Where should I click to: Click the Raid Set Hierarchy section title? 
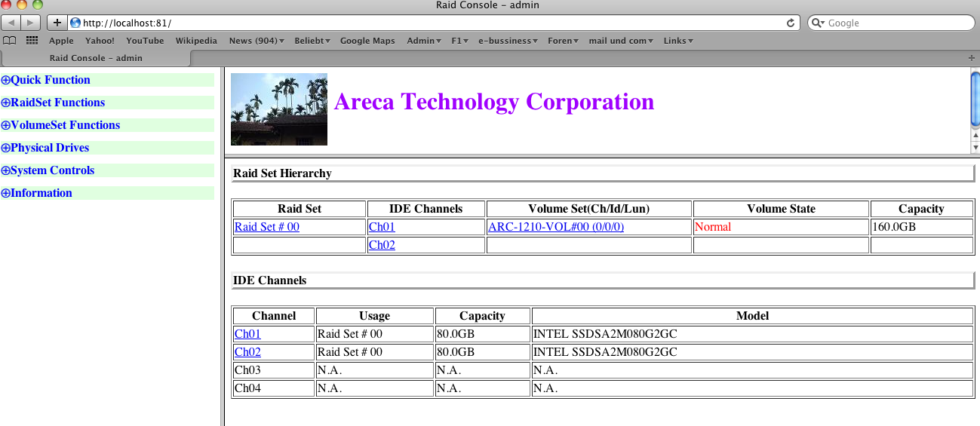(x=282, y=173)
